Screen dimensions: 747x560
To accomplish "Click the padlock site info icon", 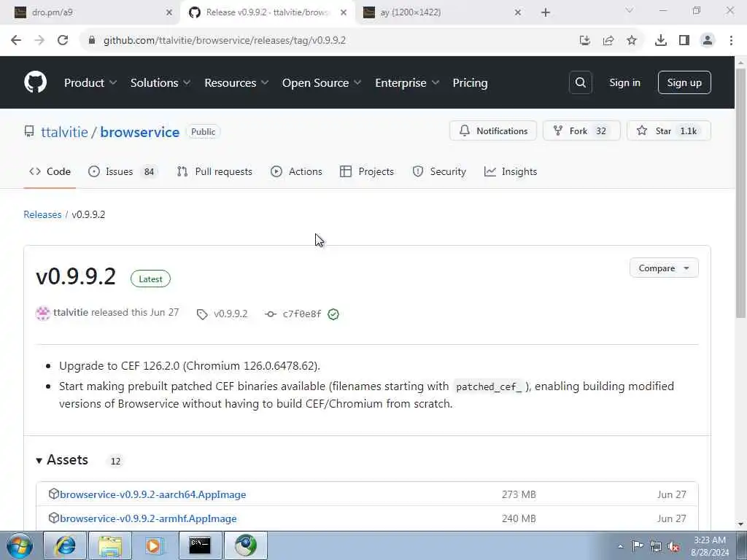I will 92,41.
